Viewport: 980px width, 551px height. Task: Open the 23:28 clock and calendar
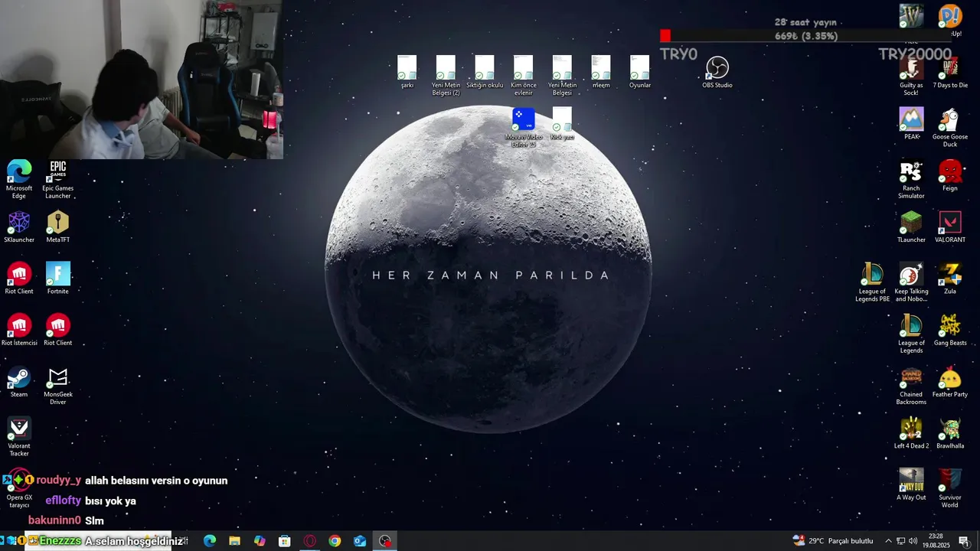pyautogui.click(x=936, y=541)
